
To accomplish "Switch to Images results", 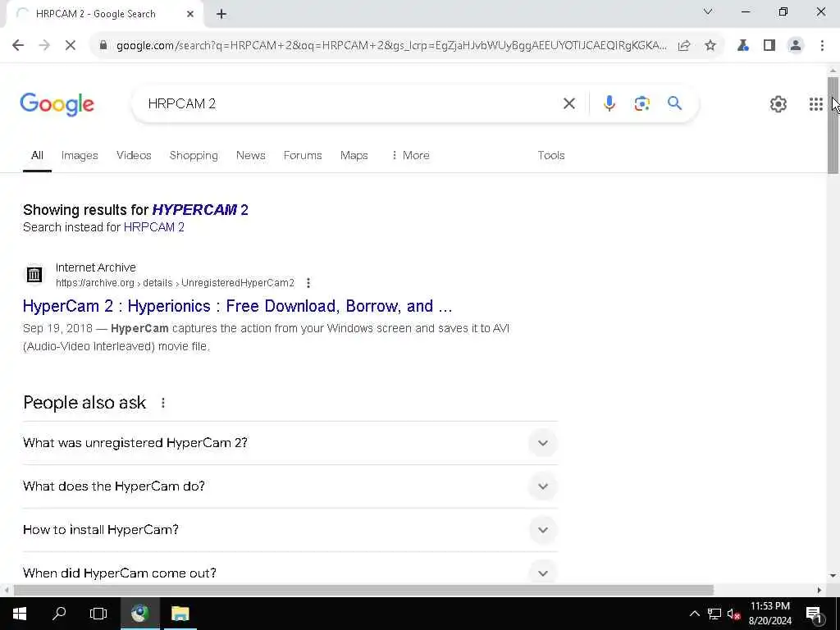I will (x=80, y=155).
